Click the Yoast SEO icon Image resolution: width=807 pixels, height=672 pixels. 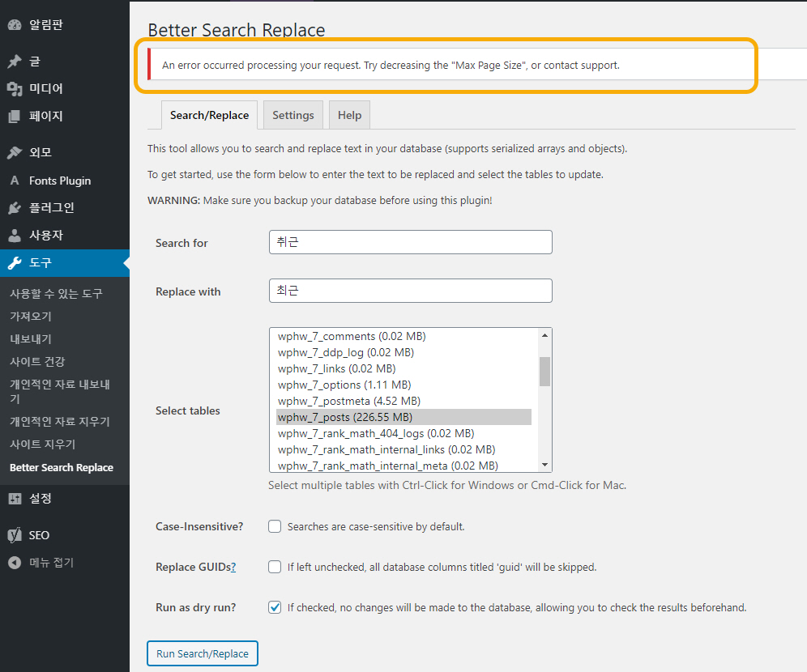click(15, 535)
